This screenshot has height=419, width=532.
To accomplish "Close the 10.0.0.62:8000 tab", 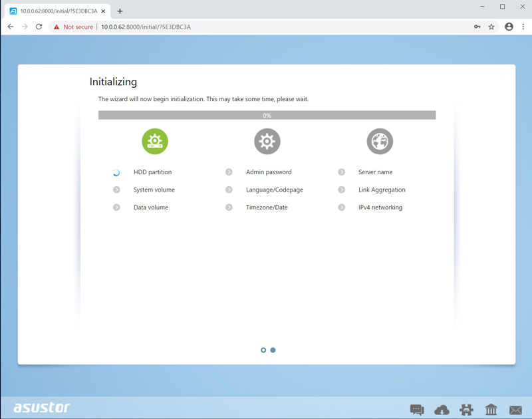I will [x=103, y=11].
